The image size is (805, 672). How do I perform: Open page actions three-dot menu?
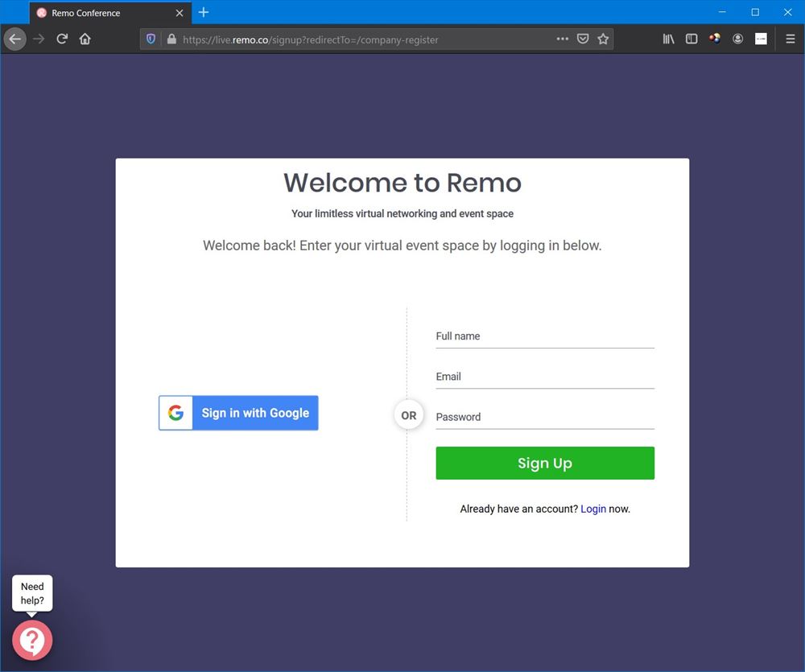(563, 39)
